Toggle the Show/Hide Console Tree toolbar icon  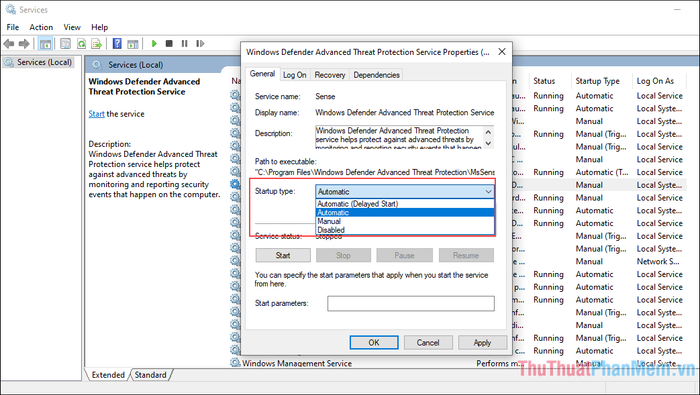45,44
